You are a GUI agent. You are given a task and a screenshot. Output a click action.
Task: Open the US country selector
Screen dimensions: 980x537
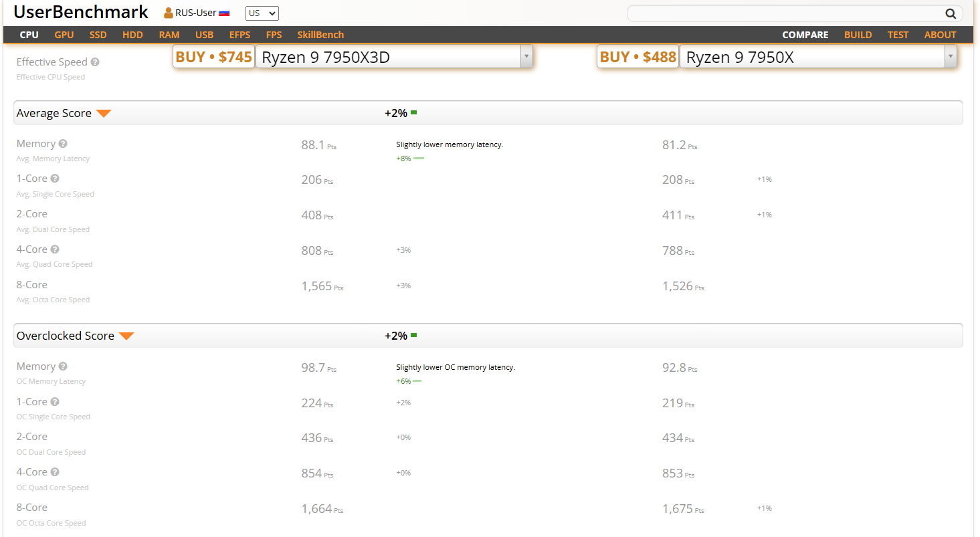(x=262, y=13)
